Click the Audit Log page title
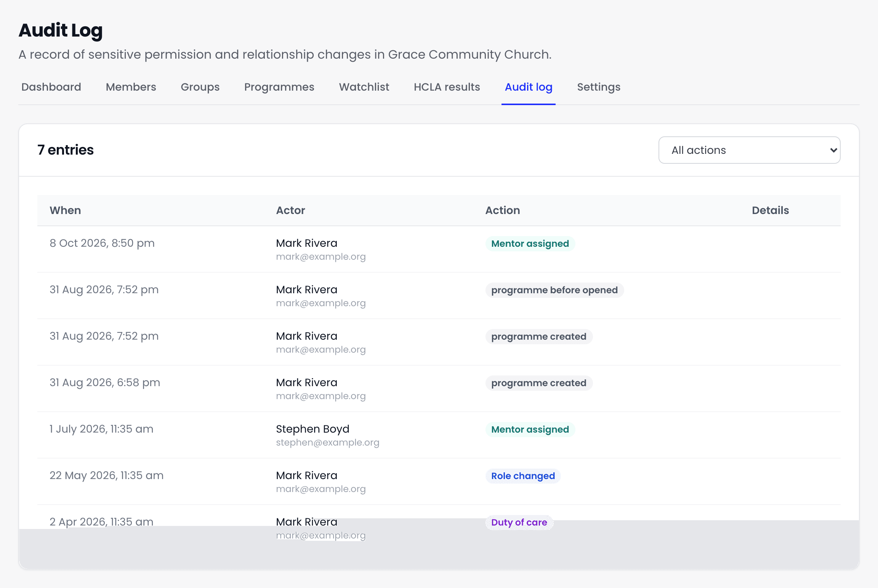 (61, 30)
